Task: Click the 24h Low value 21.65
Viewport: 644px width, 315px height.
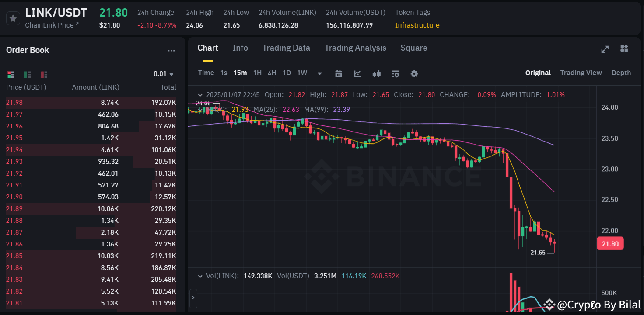Action: 231,25
